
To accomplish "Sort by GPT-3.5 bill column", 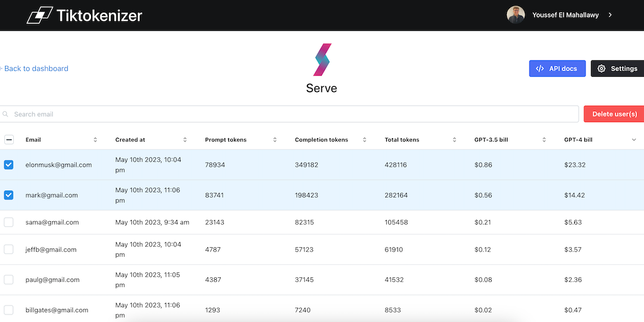I will point(544,140).
